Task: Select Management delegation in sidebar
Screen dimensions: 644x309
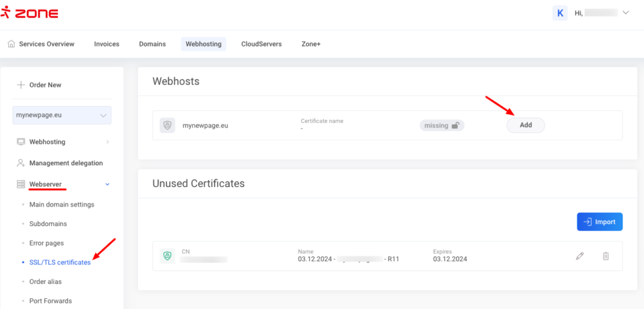Action: 65,163
